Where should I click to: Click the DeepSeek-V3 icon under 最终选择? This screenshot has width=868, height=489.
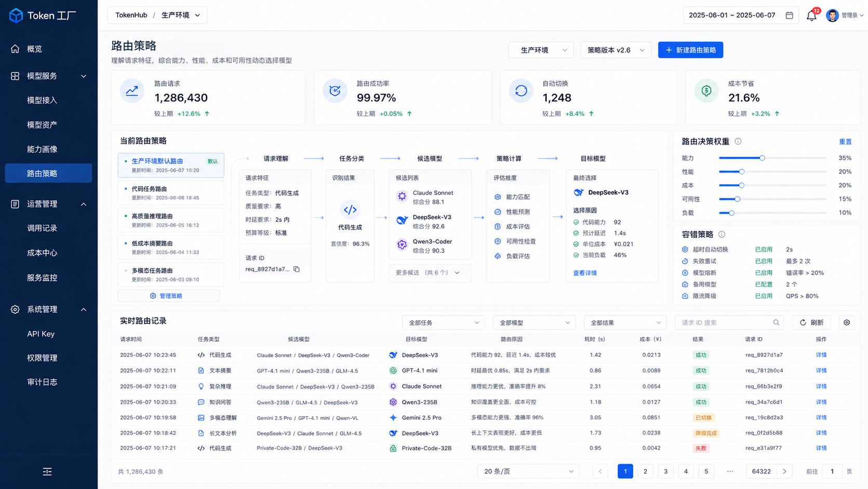pyautogui.click(x=579, y=192)
